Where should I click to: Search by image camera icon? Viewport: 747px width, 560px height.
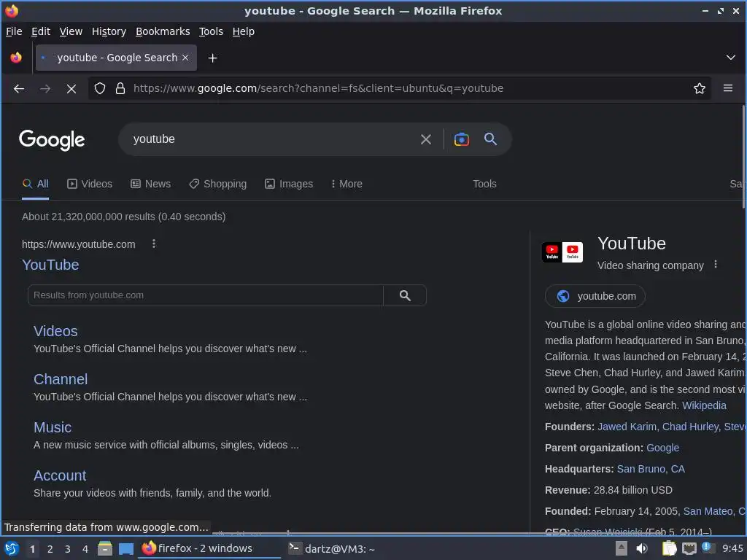coord(461,139)
